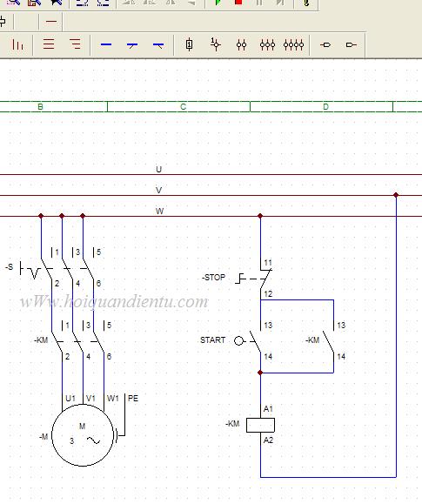Click the first plain blue line icon

[x=106, y=44]
